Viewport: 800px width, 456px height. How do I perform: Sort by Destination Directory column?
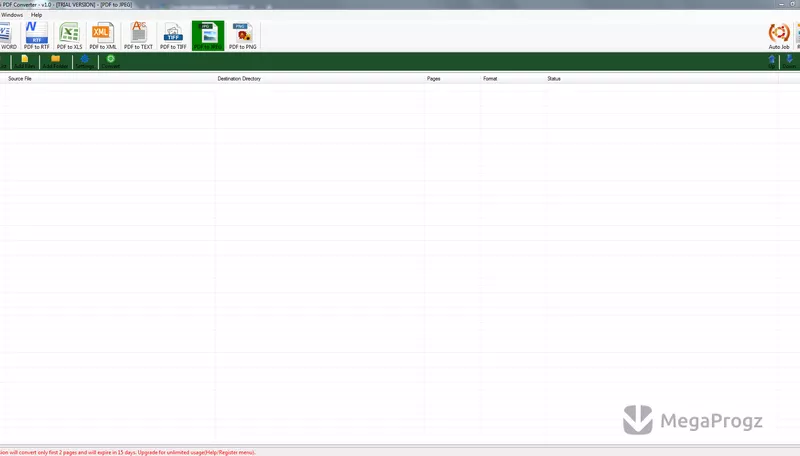319,79
